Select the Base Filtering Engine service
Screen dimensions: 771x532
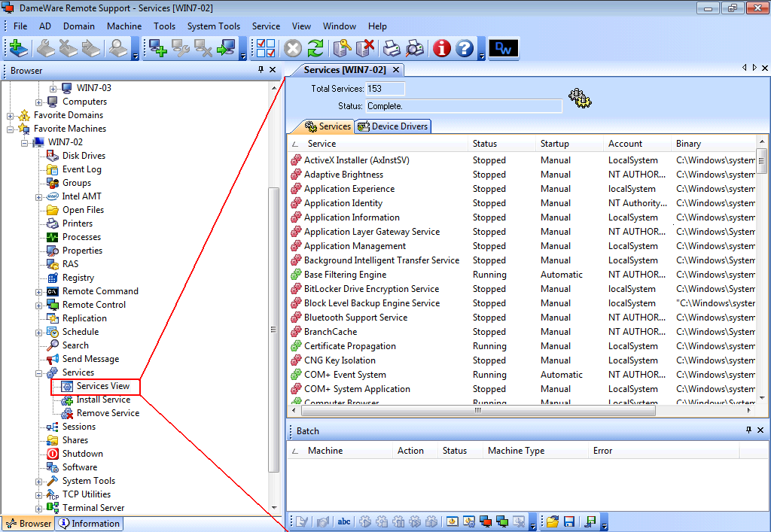tap(345, 275)
